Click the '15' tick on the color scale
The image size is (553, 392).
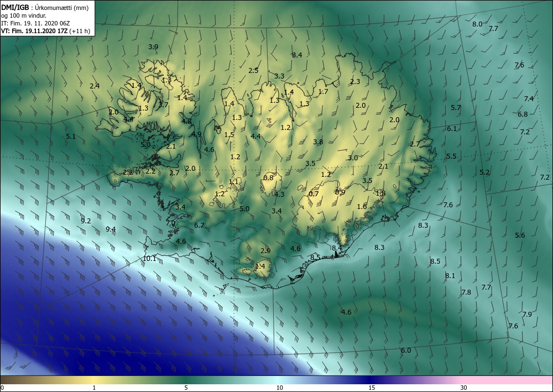(x=372, y=388)
